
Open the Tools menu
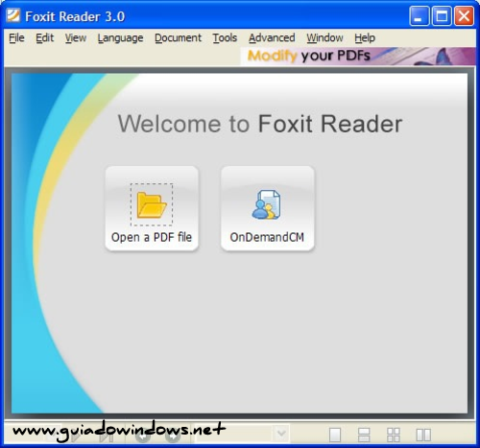coord(225,37)
